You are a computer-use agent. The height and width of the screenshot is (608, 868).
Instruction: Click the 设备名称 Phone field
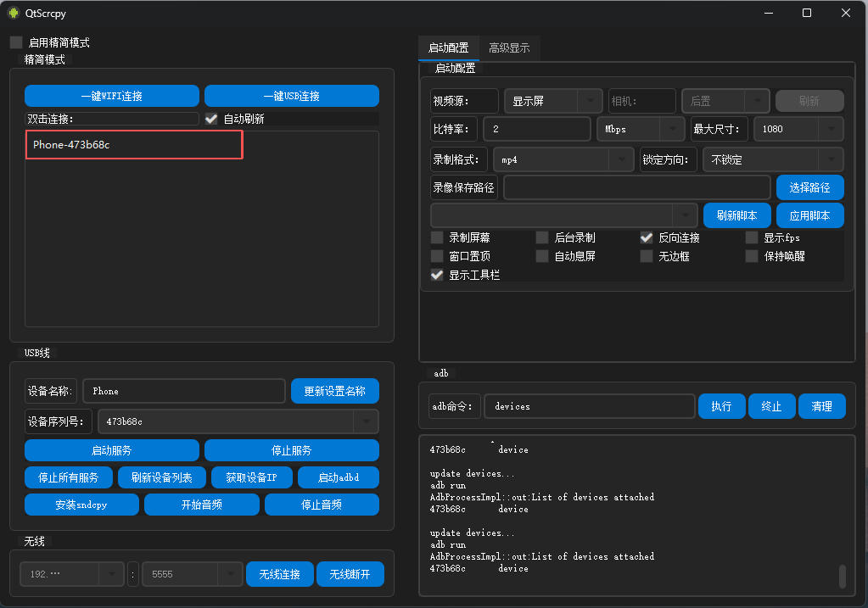(184, 391)
